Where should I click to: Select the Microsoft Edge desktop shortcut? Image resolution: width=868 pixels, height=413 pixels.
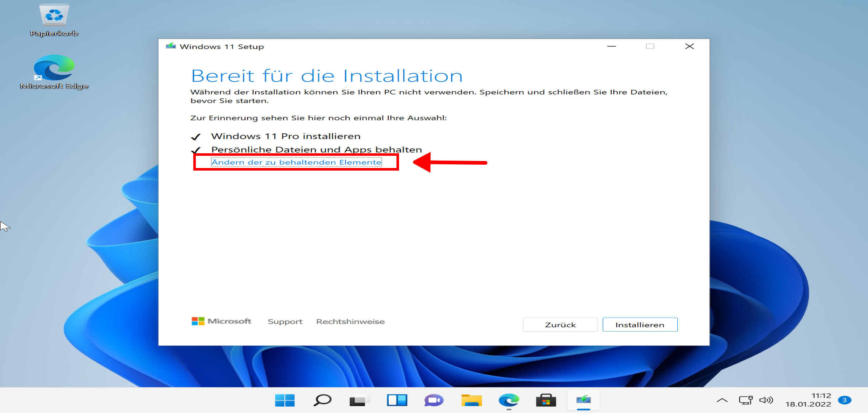pos(54,72)
